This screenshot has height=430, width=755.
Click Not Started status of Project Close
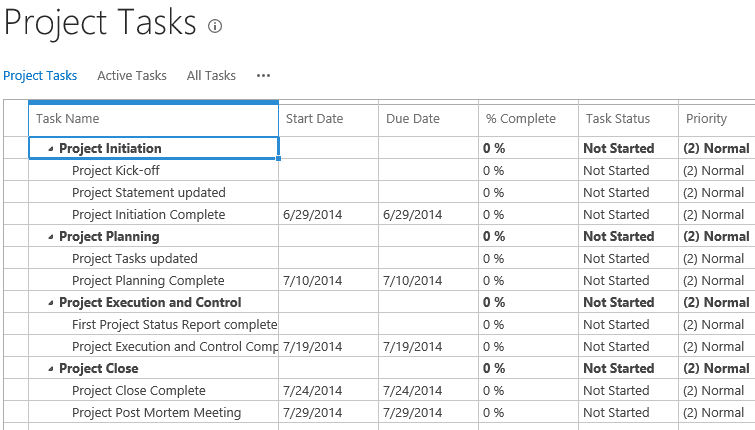628,368
